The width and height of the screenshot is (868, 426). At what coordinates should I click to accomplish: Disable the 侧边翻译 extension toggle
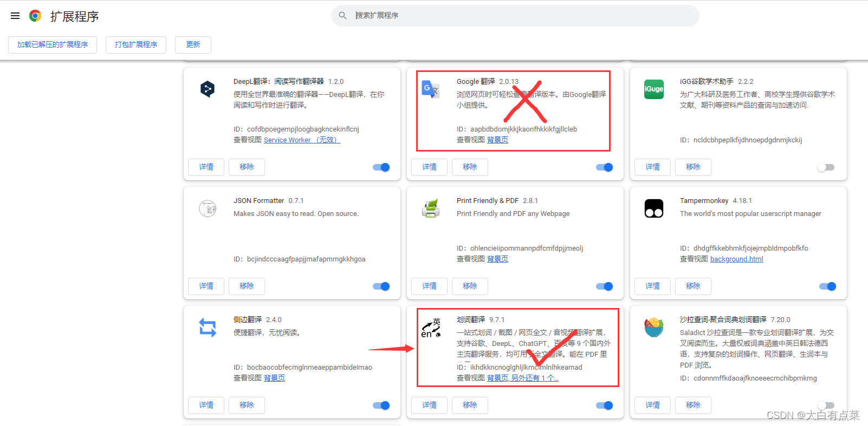click(x=381, y=405)
